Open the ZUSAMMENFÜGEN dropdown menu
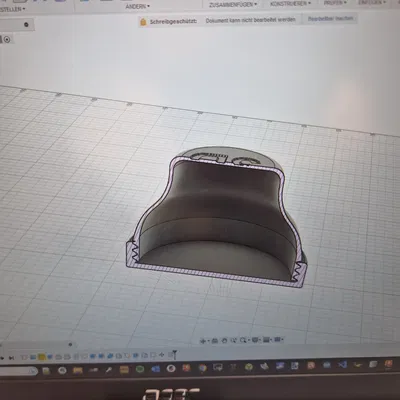Image resolution: width=400 pixels, height=400 pixels. tap(233, 5)
